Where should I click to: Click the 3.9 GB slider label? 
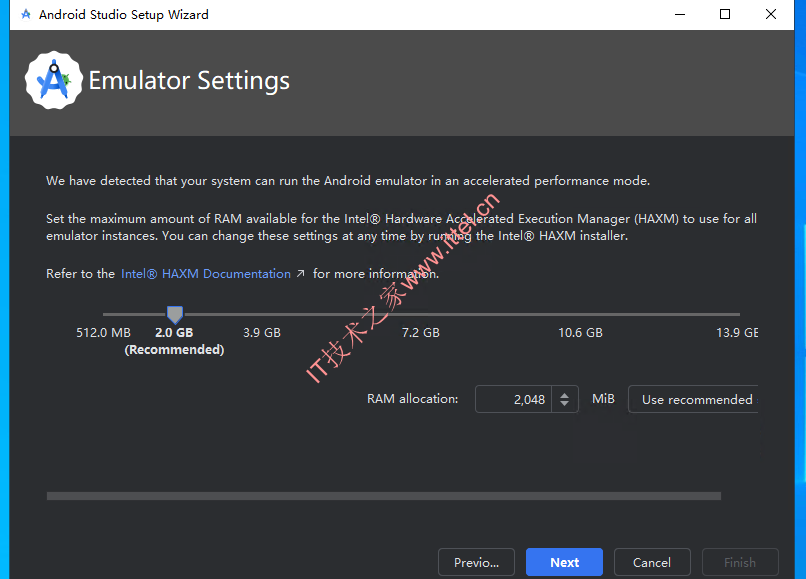262,333
